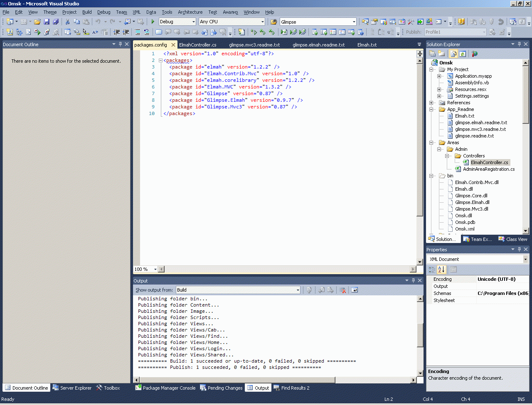Toggle auto-hide pin on Document Outline panel
The height and width of the screenshot is (405, 532).
[121, 44]
